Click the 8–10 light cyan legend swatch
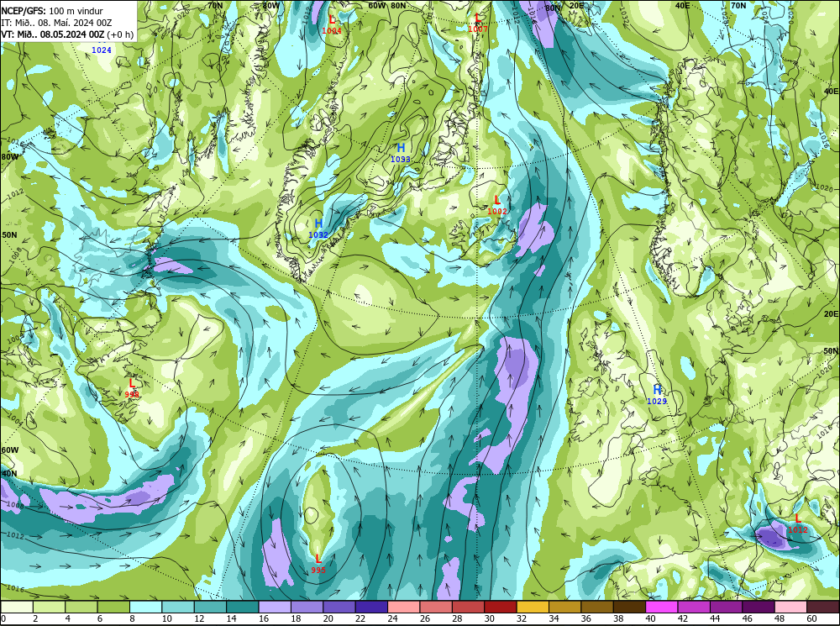840x626 pixels. pyautogui.click(x=145, y=607)
